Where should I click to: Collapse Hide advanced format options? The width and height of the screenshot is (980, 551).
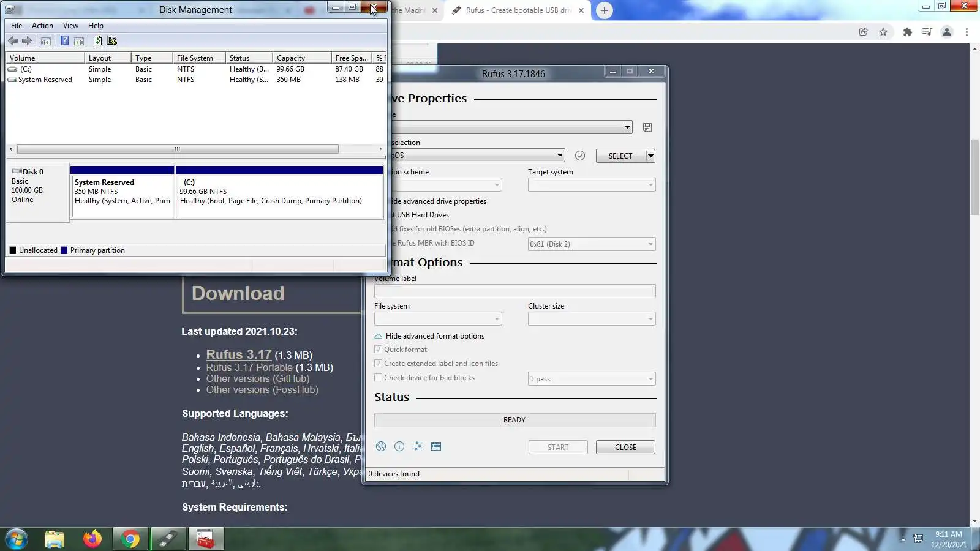[429, 336]
